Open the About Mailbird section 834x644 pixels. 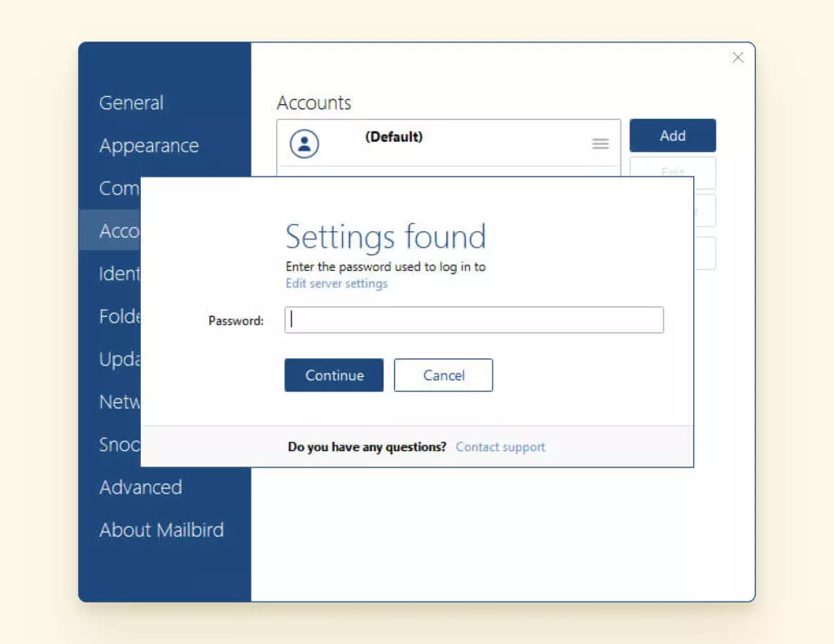pos(161,530)
